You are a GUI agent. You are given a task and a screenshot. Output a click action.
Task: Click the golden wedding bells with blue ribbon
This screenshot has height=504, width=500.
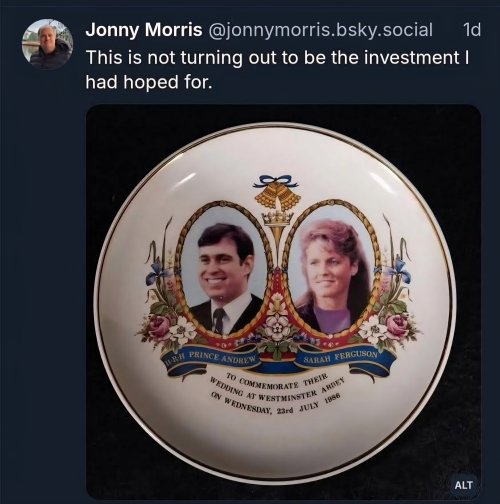tap(278, 193)
